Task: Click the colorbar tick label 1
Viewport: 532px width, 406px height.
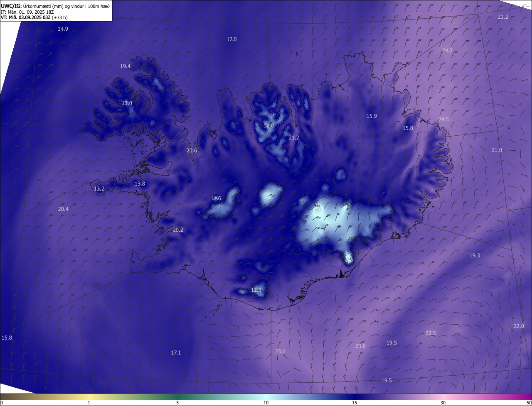Action: click(89, 403)
